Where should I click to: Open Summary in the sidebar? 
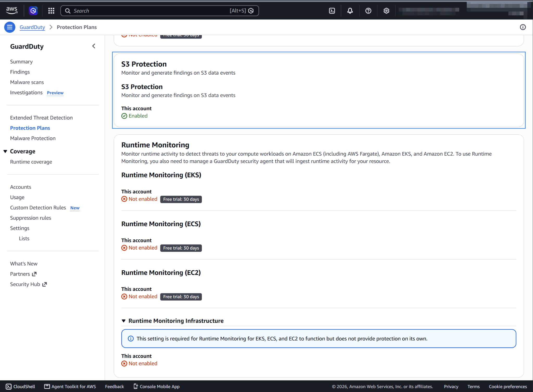pos(21,62)
